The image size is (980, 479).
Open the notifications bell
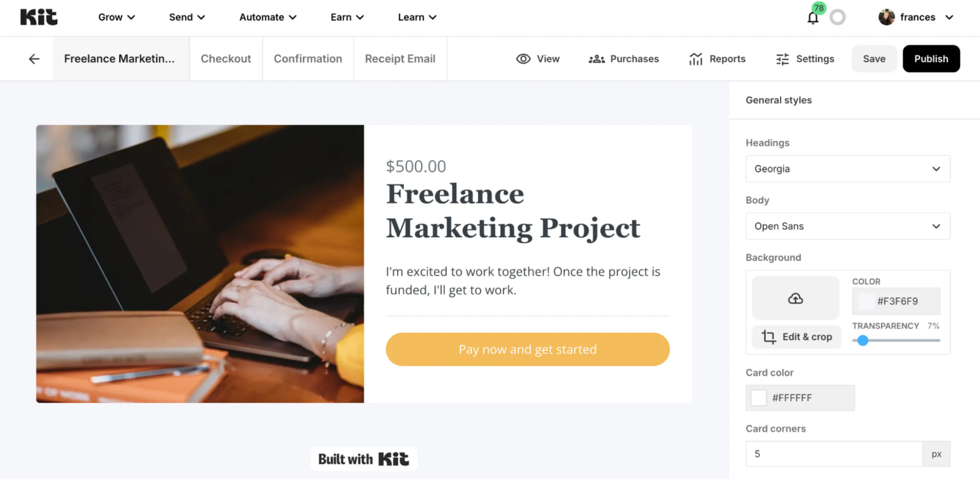pos(813,18)
